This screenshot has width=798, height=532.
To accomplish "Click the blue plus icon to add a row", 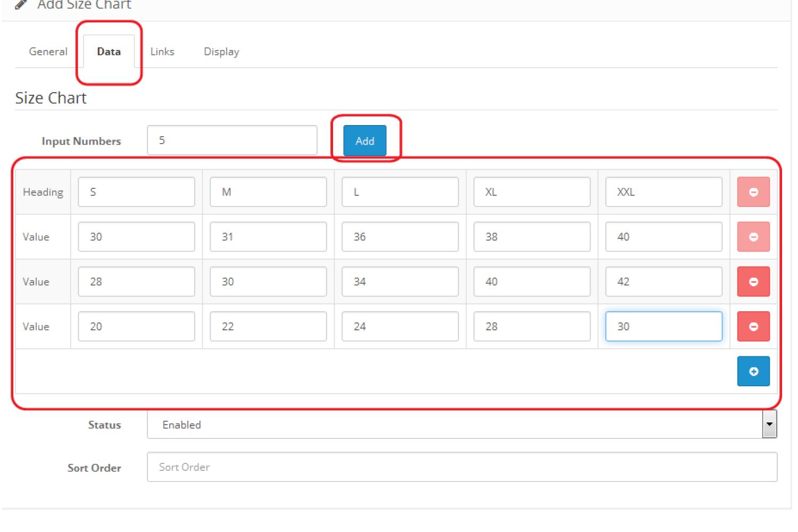I will point(753,371).
